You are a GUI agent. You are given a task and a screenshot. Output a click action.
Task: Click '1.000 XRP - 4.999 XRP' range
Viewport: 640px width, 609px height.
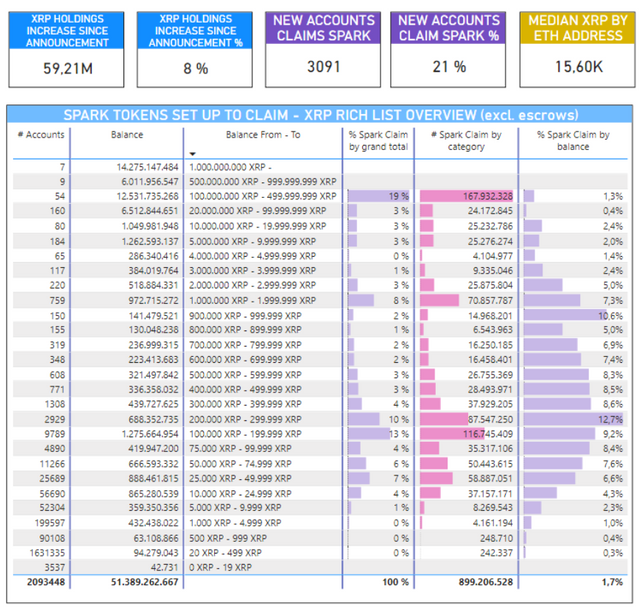point(235,523)
